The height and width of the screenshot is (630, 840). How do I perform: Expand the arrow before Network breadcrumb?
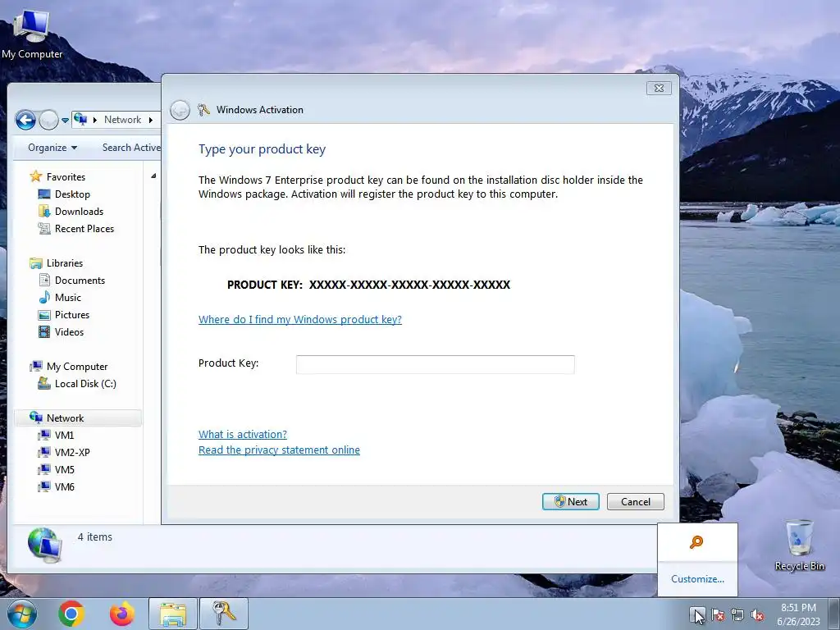coord(95,120)
